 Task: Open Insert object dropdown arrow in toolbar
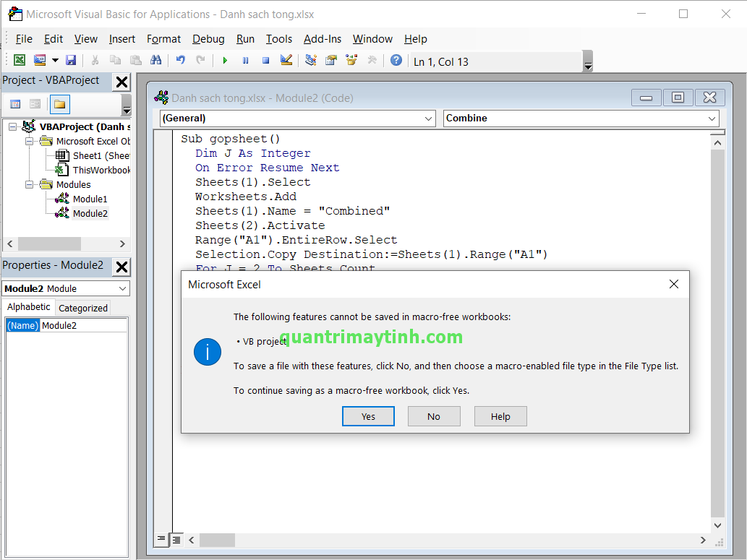point(55,60)
